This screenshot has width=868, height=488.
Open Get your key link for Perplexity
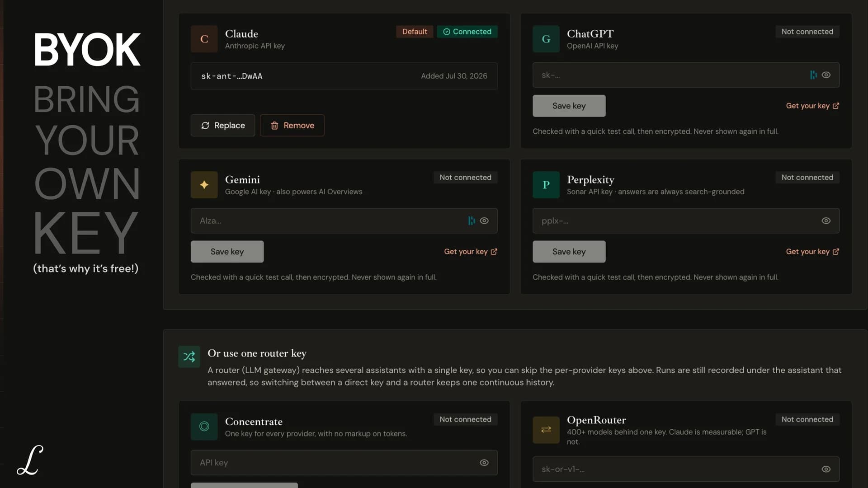tap(812, 252)
